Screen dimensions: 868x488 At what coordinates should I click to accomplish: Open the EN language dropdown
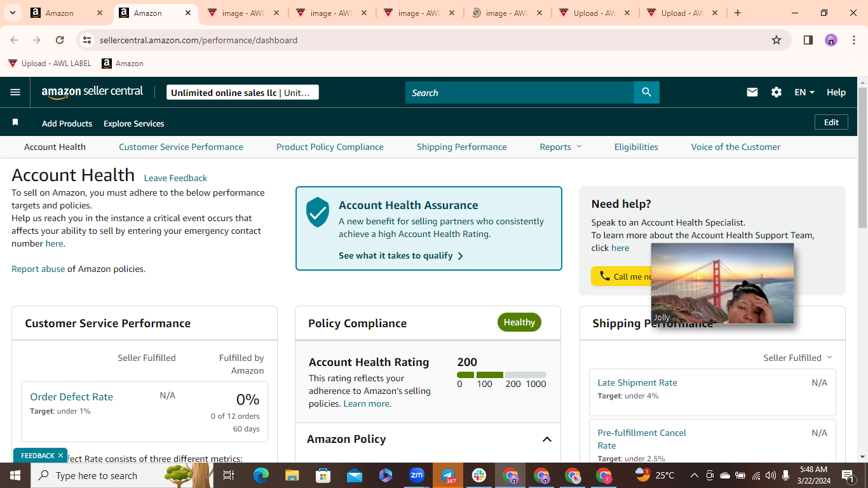[x=804, y=92]
